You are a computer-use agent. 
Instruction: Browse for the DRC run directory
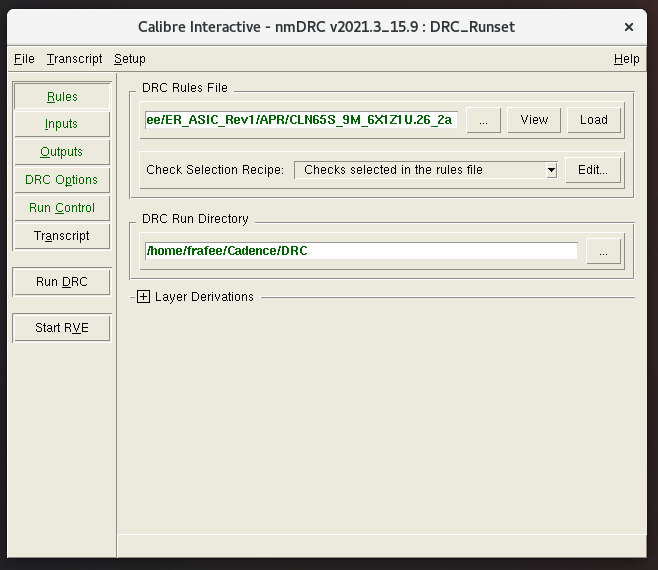[x=603, y=251]
